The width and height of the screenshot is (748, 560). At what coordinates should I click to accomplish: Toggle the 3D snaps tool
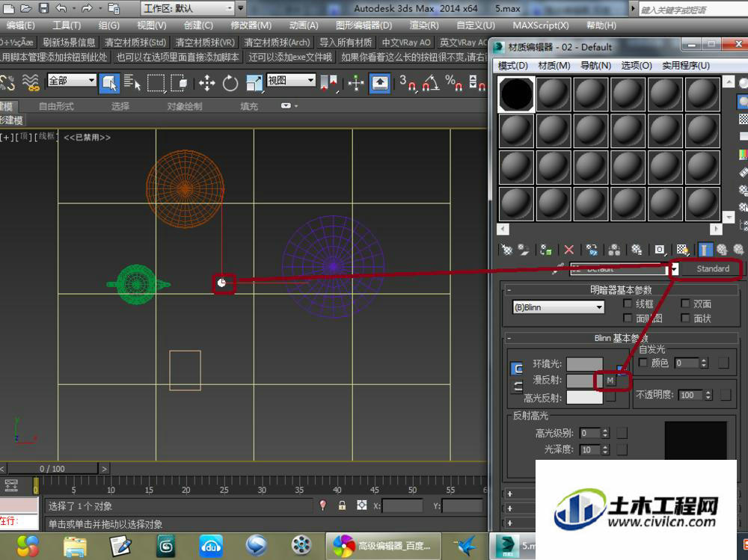coord(408,83)
